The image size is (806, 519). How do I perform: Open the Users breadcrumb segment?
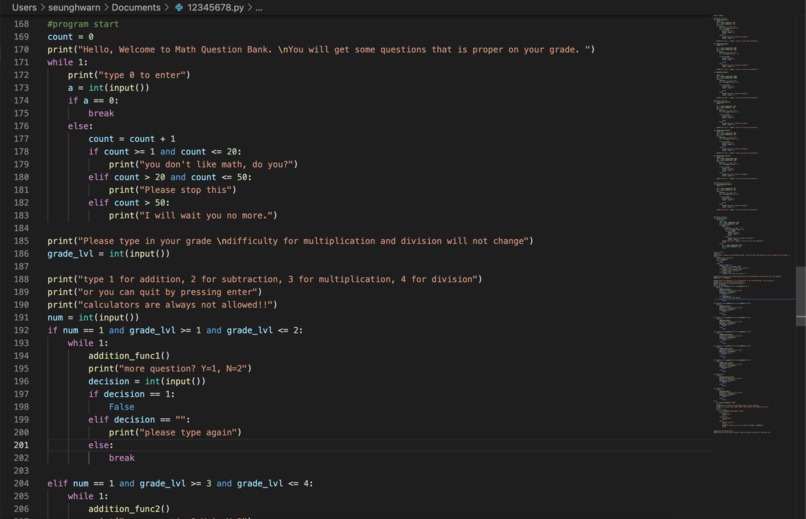tap(24, 8)
